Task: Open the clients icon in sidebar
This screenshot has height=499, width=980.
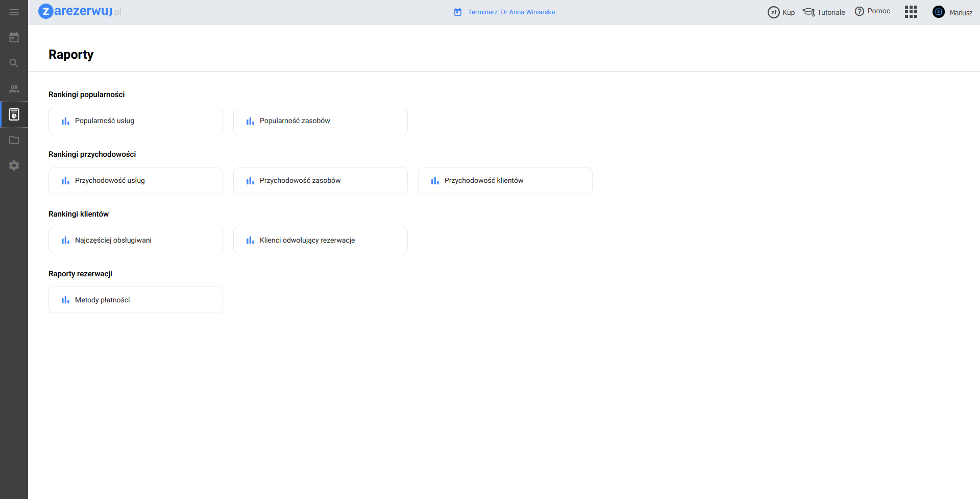Action: [x=14, y=89]
